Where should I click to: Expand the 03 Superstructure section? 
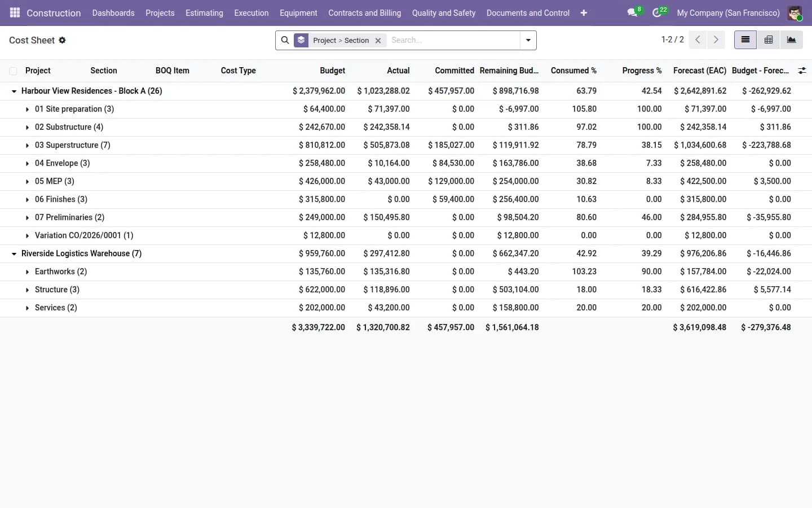coord(27,145)
